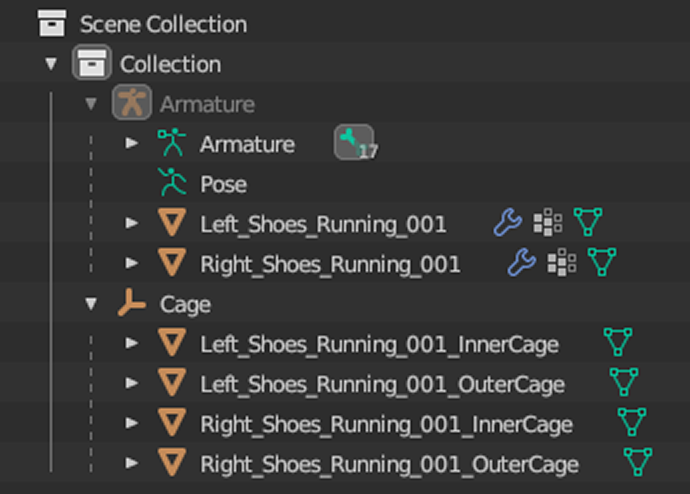Select the Right_Shoes_Running_001 name
690x494 pixels.
point(330,265)
